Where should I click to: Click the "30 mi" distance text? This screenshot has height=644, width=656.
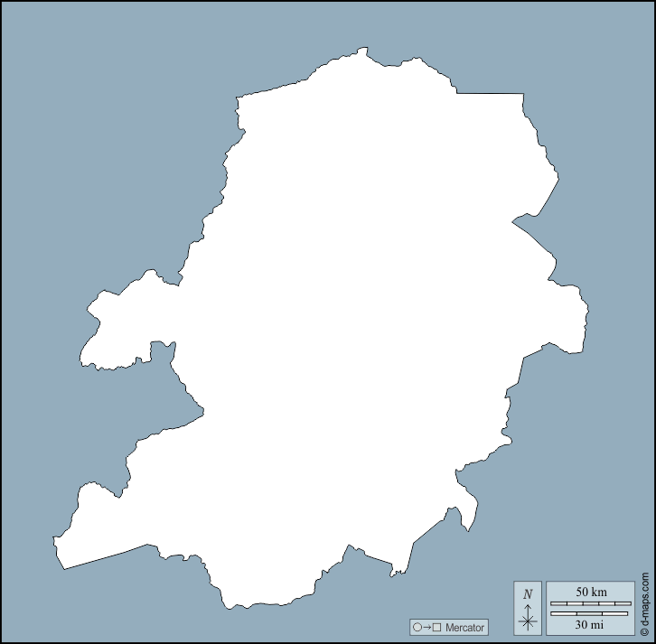point(590,624)
